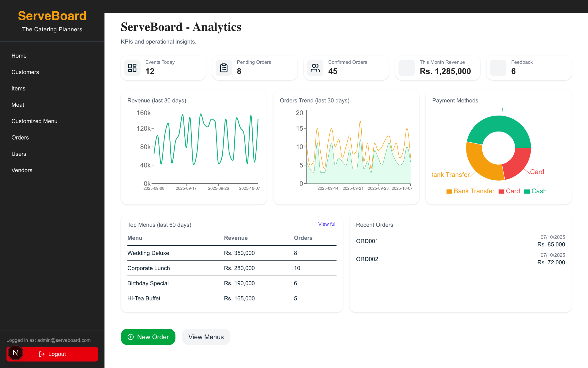Select order ORD001 in Recent Orders

367,241
